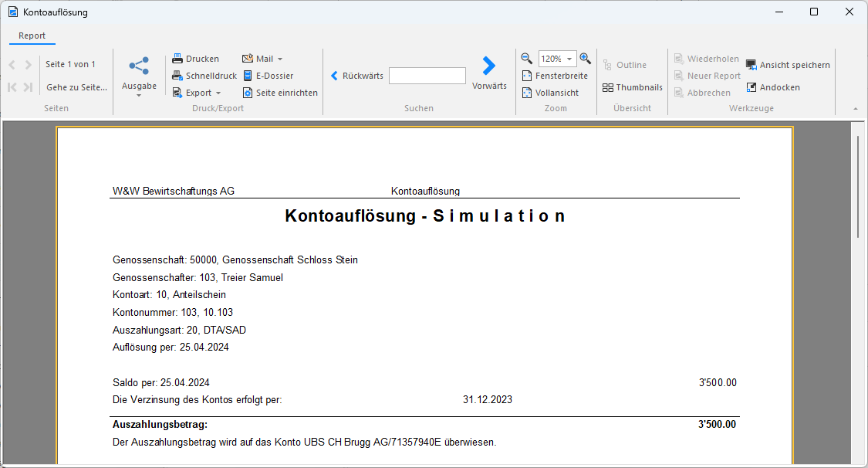This screenshot has height=468, width=868.
Task: Click Ansicht speichern
Action: (x=789, y=65)
